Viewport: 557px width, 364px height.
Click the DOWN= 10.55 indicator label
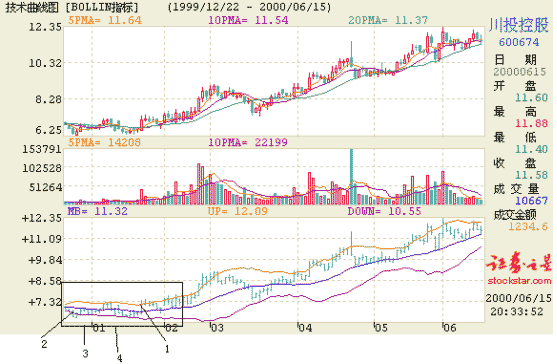384,211
